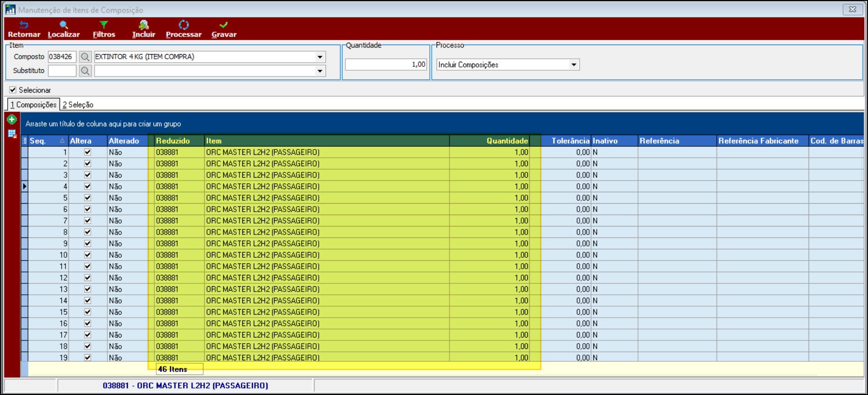Click the green plus add-row icon
This screenshot has height=395, width=868.
[12, 120]
